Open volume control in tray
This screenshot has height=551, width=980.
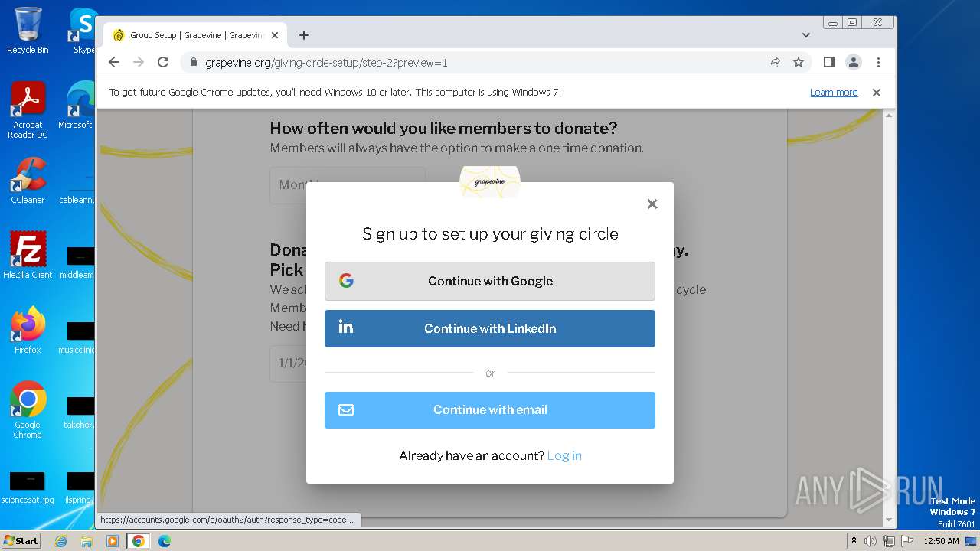[x=871, y=541]
